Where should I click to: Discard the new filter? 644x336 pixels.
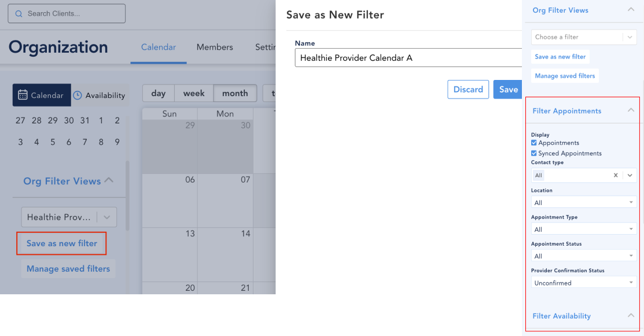click(468, 89)
